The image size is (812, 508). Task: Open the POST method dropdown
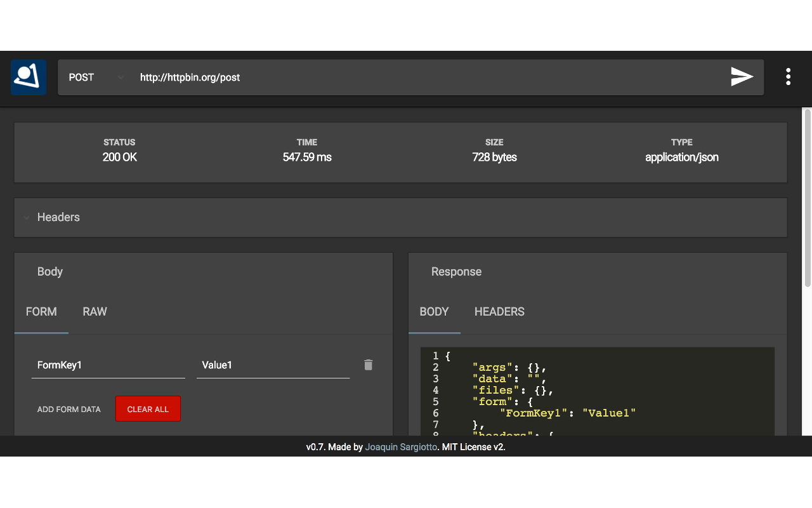click(x=95, y=77)
